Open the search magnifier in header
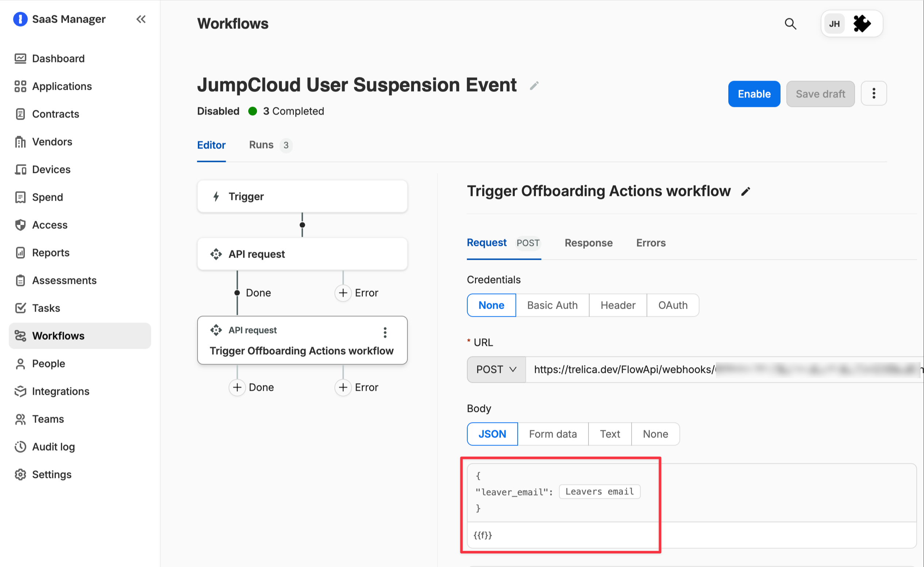 pyautogui.click(x=790, y=24)
